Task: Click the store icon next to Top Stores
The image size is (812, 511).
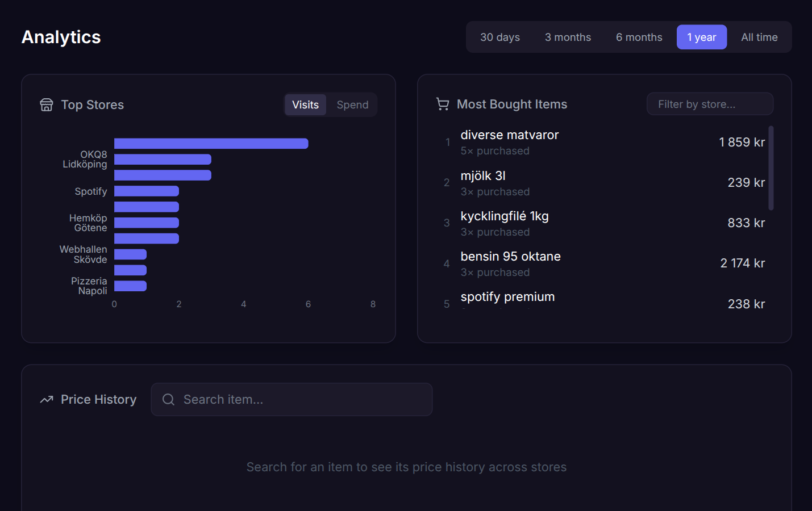Action: click(46, 104)
